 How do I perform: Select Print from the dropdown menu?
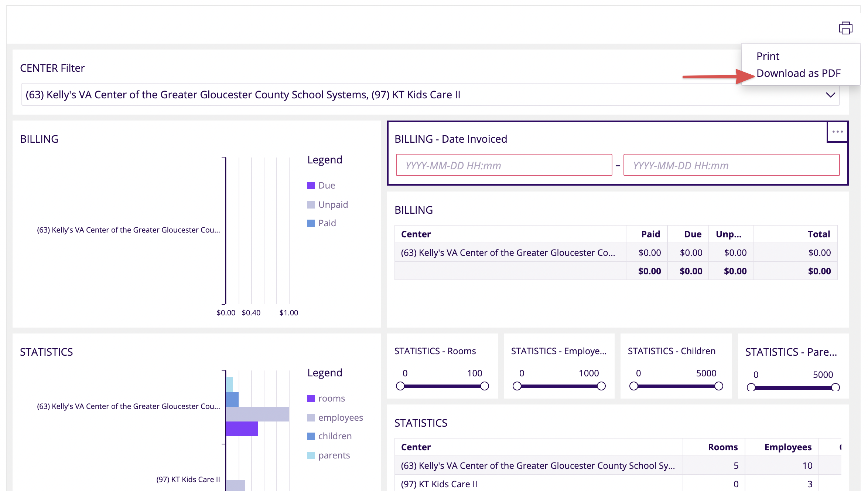[768, 56]
